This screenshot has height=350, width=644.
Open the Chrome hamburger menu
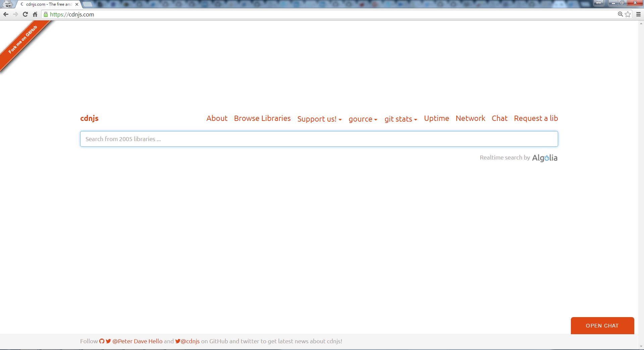point(638,14)
